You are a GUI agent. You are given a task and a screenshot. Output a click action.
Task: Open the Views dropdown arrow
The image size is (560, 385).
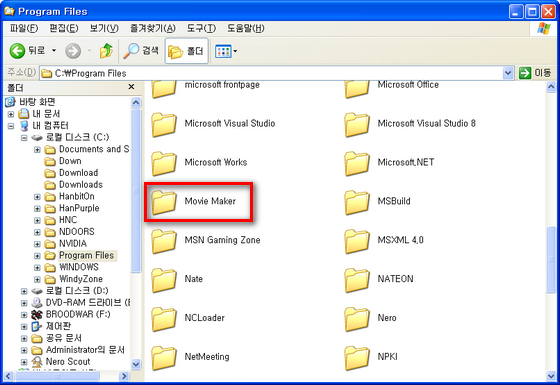235,51
